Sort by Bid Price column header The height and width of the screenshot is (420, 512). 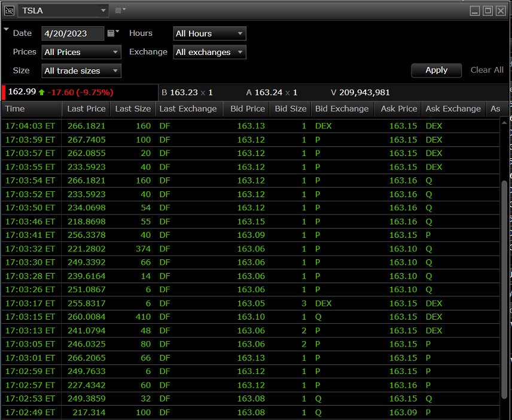tap(248, 109)
